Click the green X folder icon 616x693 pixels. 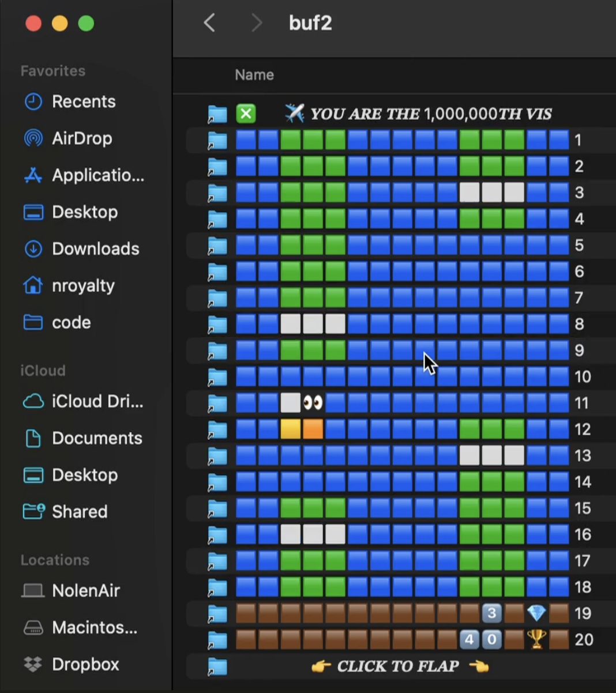(246, 114)
